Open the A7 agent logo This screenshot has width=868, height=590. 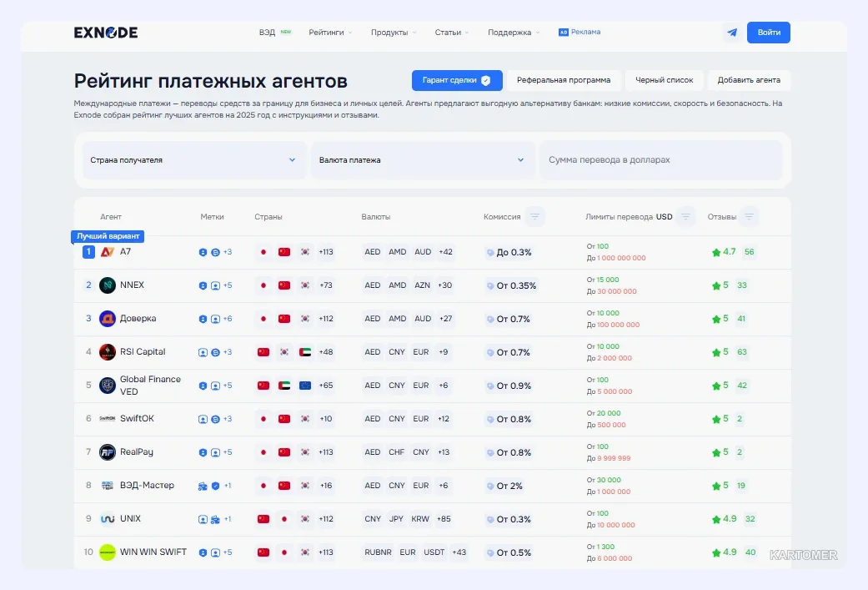[x=108, y=252]
